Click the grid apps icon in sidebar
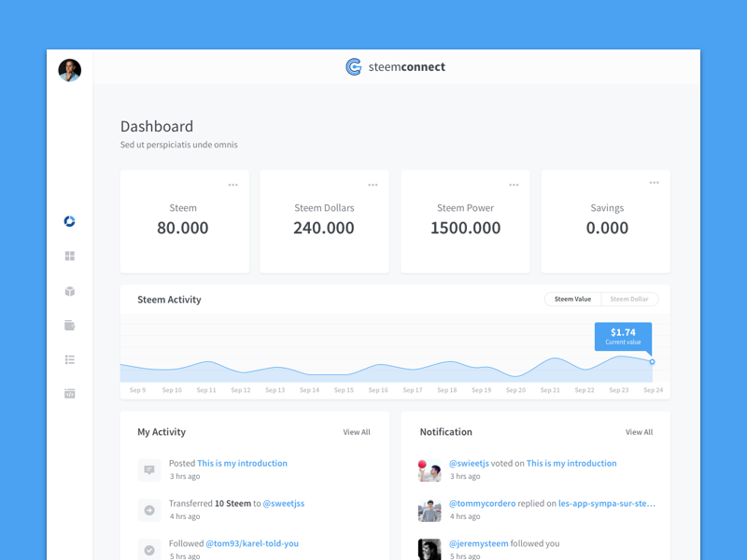This screenshot has width=747, height=560. (69, 256)
